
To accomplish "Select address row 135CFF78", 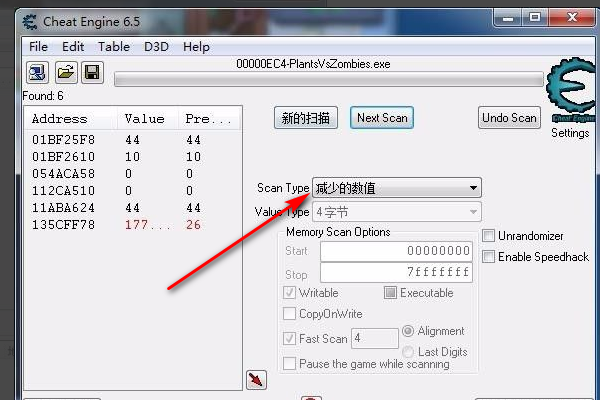I will (x=133, y=225).
